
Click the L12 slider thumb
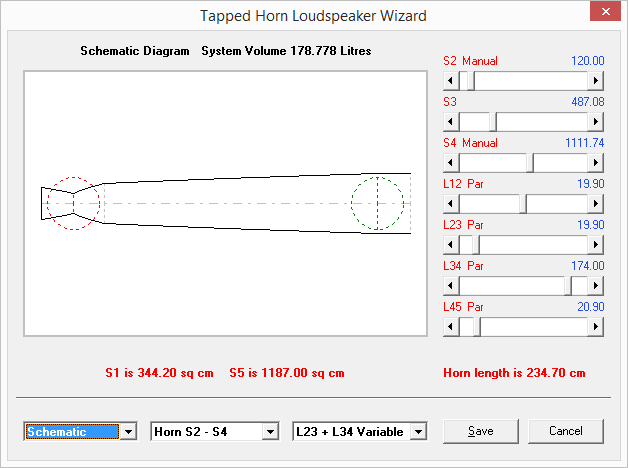[523, 204]
